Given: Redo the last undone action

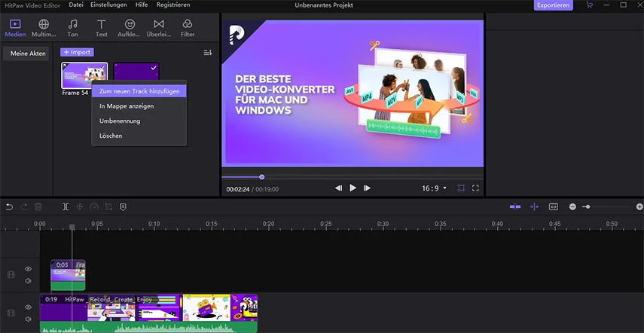Looking at the screenshot, I should point(24,207).
